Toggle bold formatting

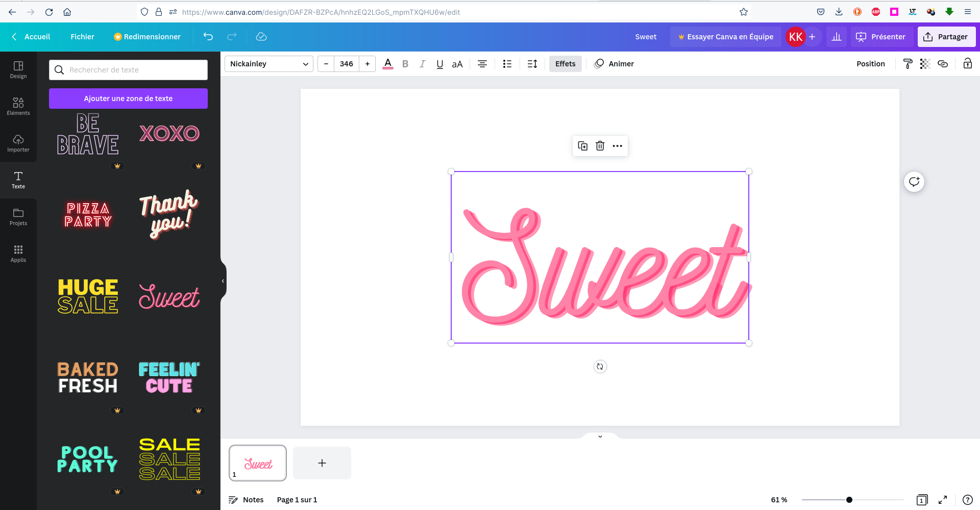click(x=405, y=64)
